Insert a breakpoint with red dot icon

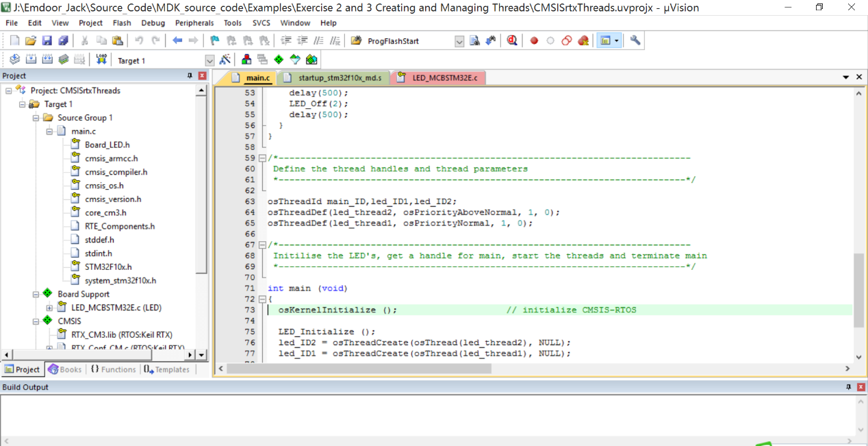(x=534, y=41)
